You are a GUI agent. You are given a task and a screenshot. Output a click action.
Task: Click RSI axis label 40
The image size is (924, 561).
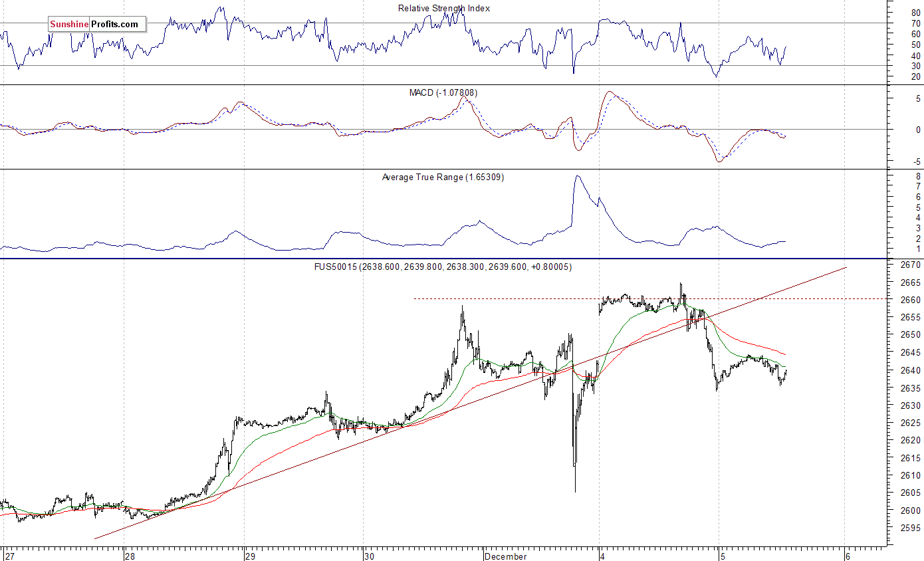917,55
